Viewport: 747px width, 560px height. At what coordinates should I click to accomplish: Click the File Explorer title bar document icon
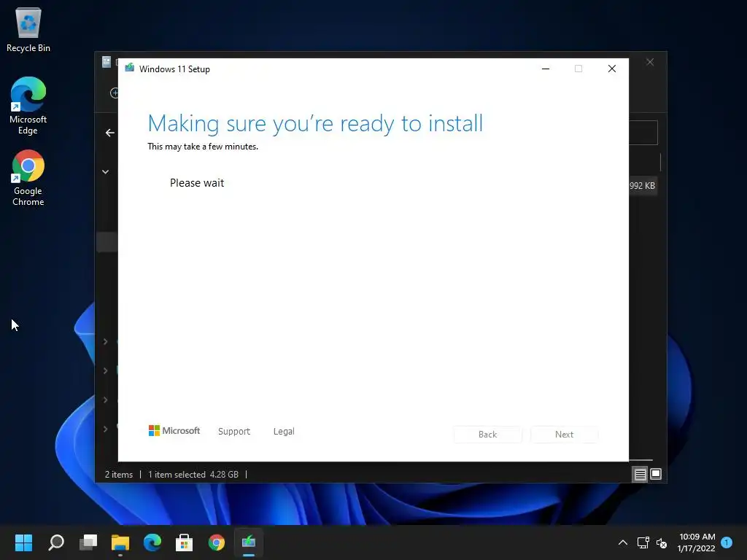(x=107, y=62)
